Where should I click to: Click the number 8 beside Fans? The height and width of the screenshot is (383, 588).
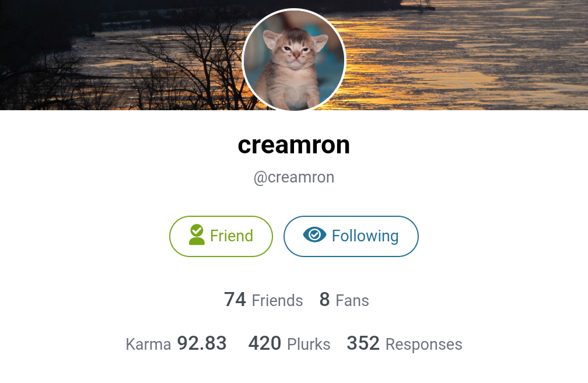coord(324,300)
